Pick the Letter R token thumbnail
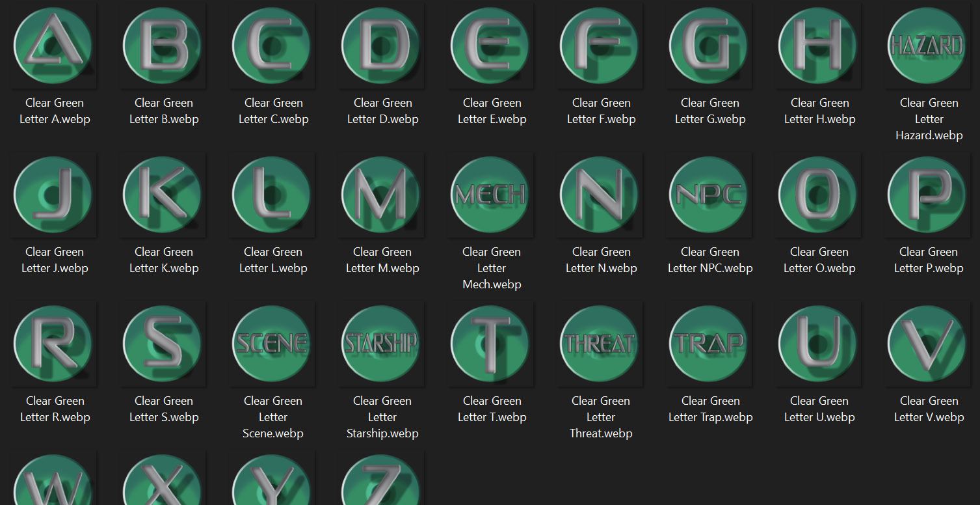980x505 pixels. 54,344
